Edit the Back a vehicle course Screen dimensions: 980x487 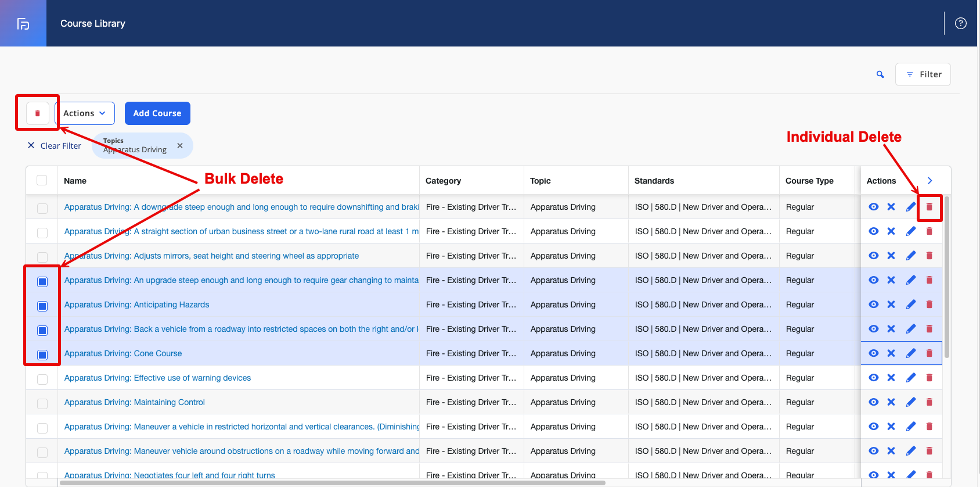click(x=911, y=329)
